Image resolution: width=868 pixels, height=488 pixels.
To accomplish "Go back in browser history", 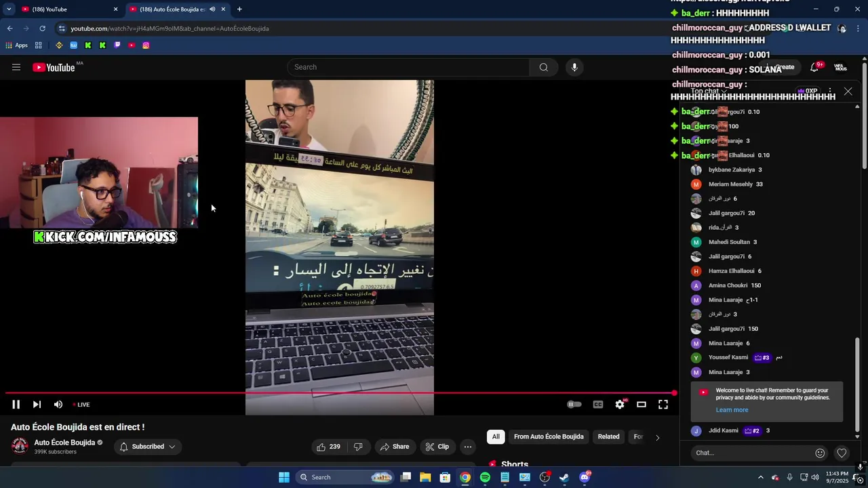I will tap(9, 28).
